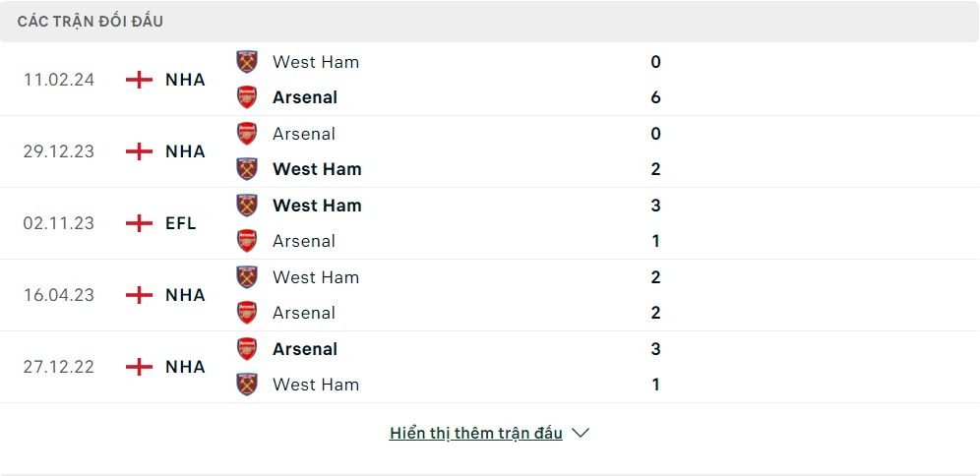The width and height of the screenshot is (980, 476).
Task: Click Arsenal's score of 6
Action: [656, 97]
